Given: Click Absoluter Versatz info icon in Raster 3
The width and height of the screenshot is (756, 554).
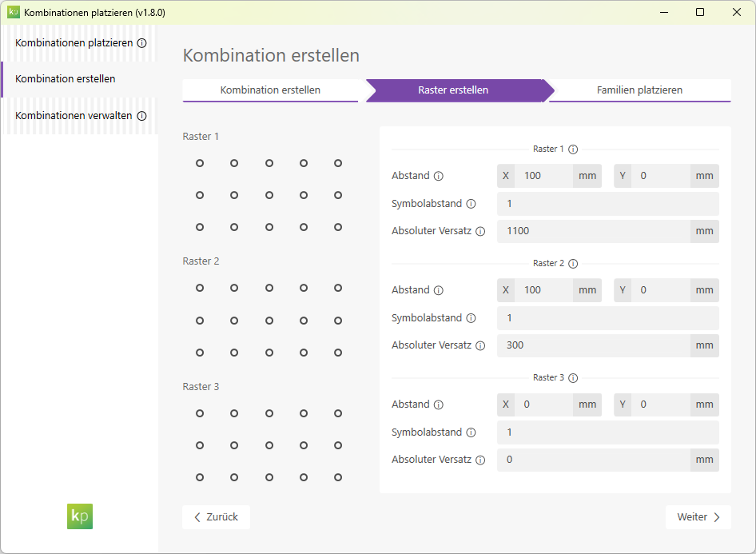Looking at the screenshot, I should pyautogui.click(x=480, y=460).
